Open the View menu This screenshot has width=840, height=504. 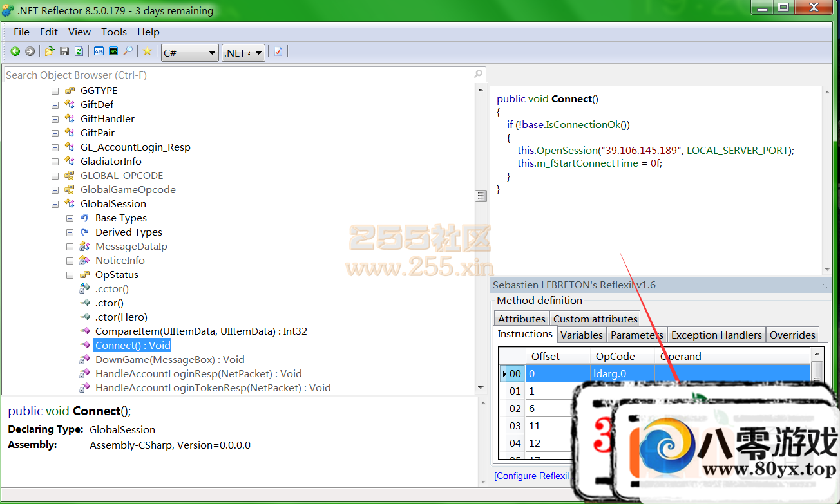coord(79,32)
